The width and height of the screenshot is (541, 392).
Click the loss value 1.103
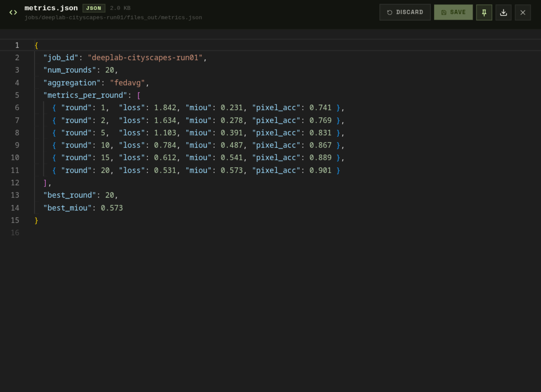pyautogui.click(x=165, y=133)
